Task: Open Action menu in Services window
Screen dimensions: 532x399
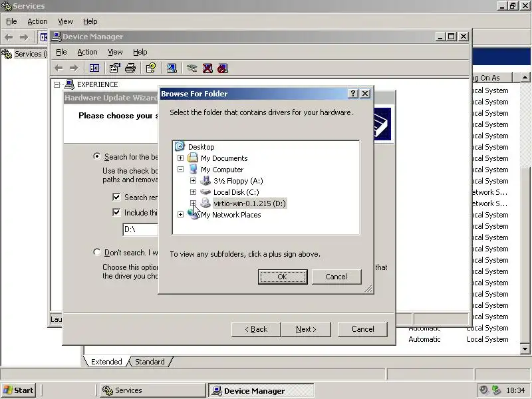Action: (37, 21)
